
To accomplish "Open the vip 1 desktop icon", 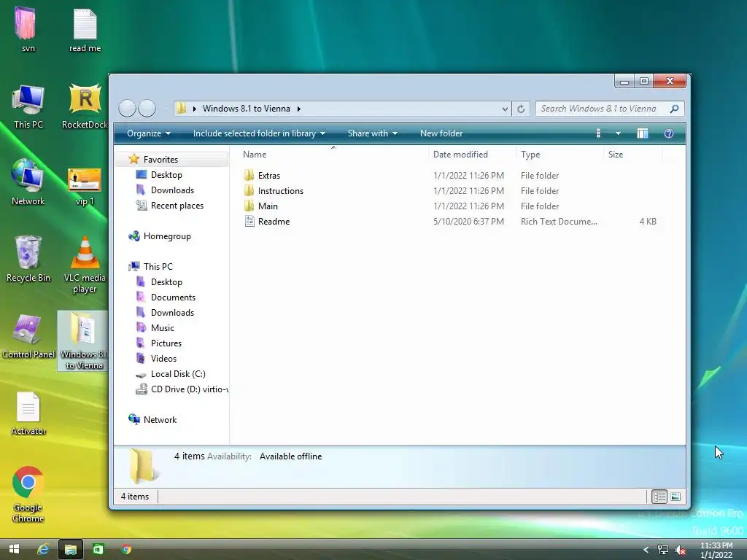I will pos(85,186).
